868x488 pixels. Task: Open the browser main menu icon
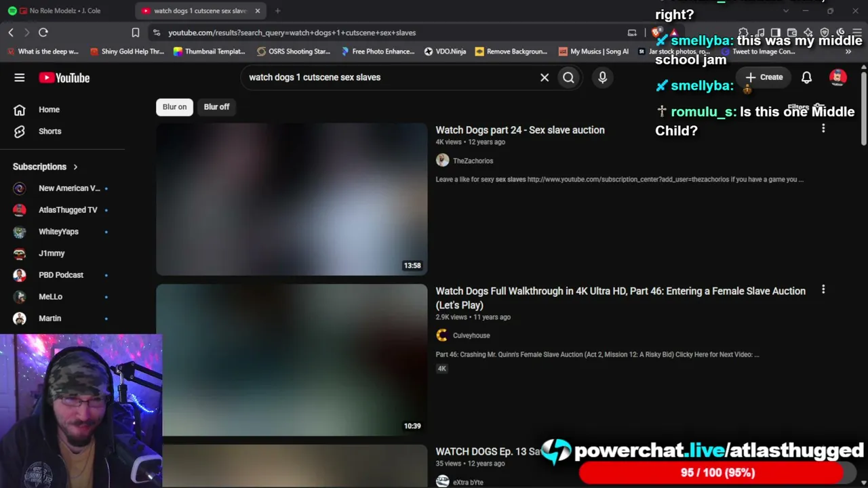click(856, 33)
